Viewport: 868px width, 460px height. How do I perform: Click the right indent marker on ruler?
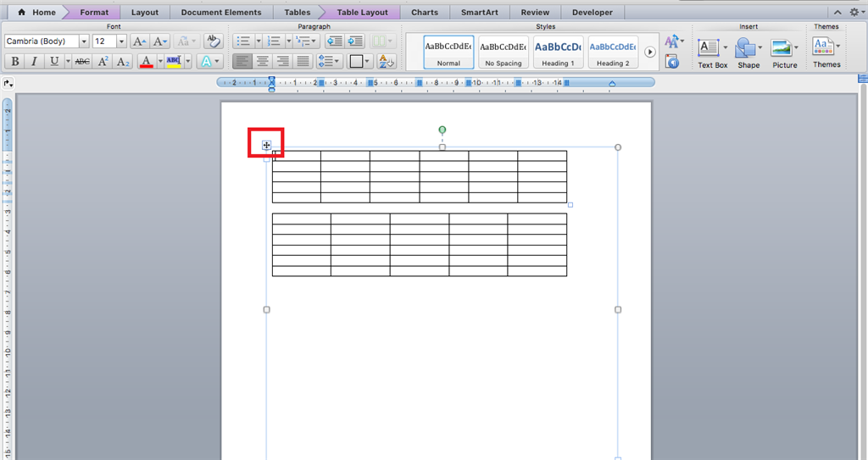click(x=612, y=84)
